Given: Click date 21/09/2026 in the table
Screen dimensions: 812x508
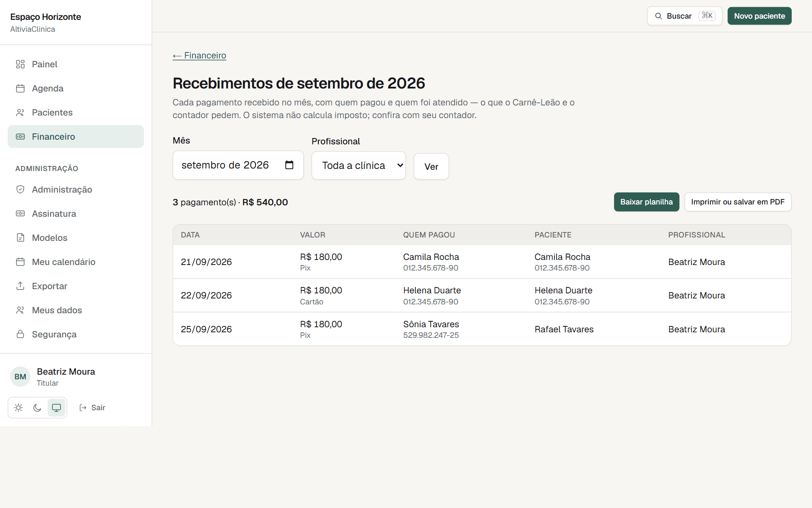Looking at the screenshot, I should pos(206,262).
